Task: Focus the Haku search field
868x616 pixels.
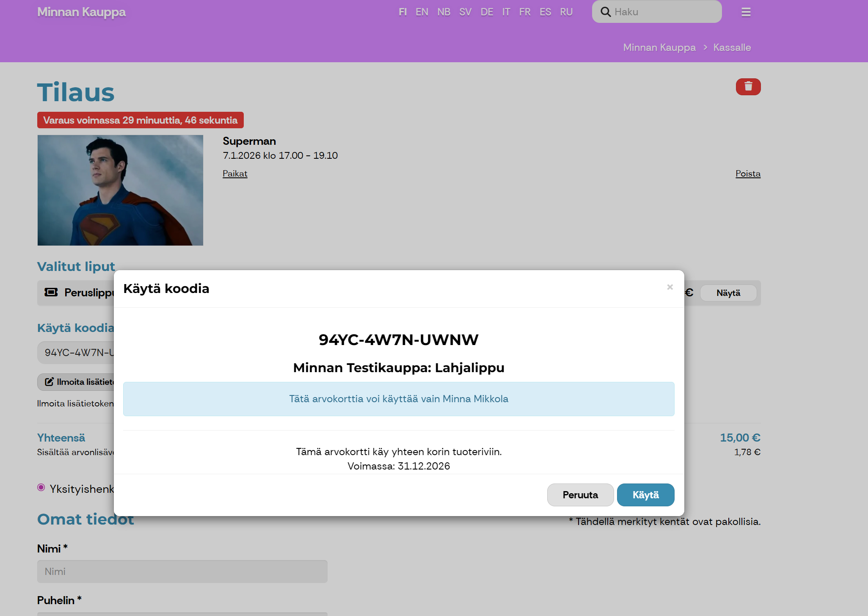Action: pyautogui.click(x=657, y=12)
